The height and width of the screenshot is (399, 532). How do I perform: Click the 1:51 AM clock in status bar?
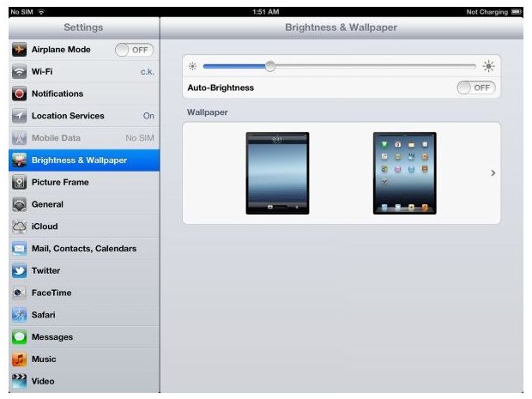(266, 12)
